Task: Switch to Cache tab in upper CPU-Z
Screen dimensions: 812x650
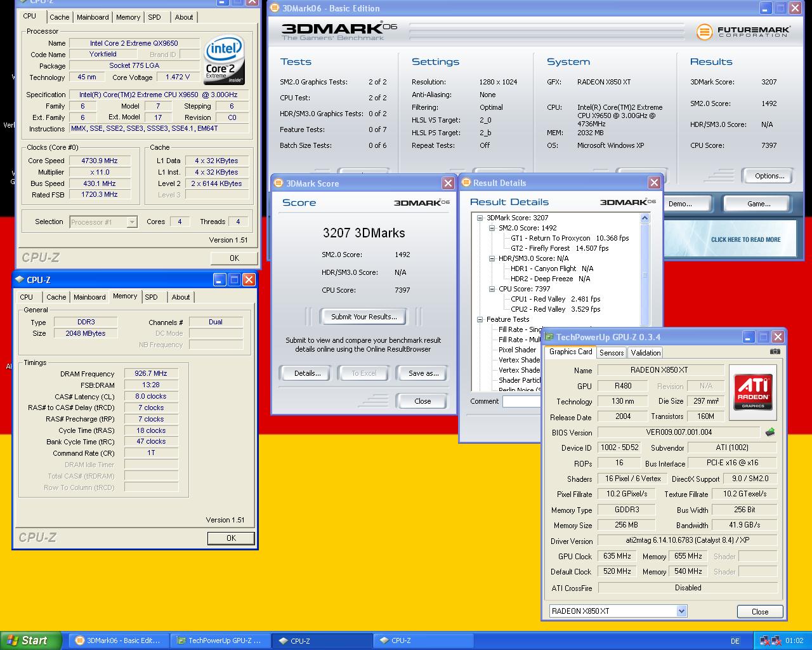Action: click(x=60, y=17)
